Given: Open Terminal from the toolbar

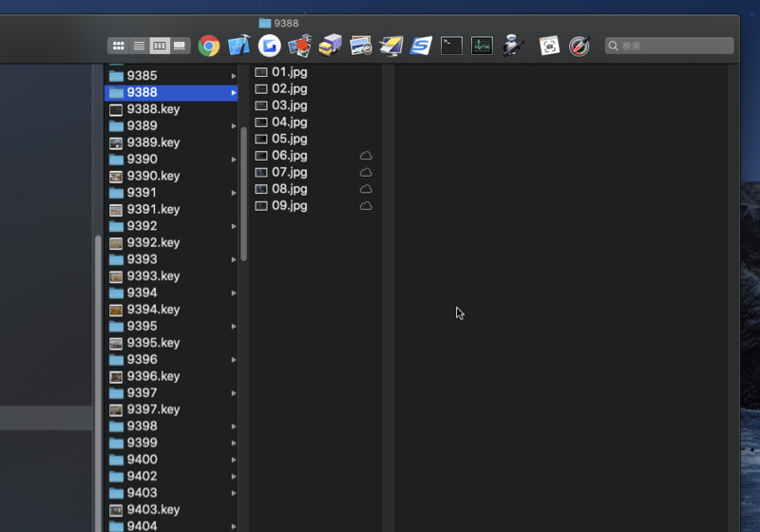Looking at the screenshot, I should (451, 46).
